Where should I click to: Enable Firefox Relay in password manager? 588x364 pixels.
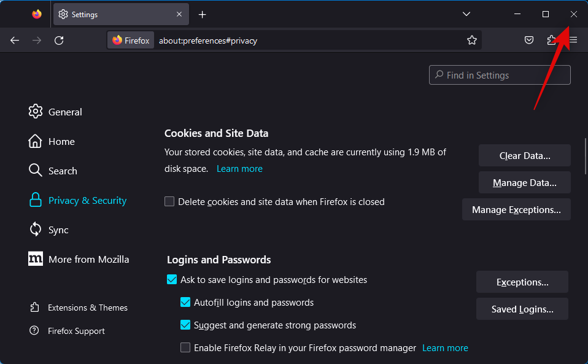coord(185,348)
